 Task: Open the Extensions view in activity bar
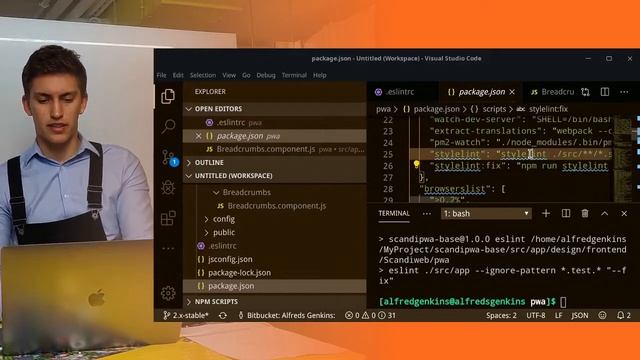click(x=168, y=218)
